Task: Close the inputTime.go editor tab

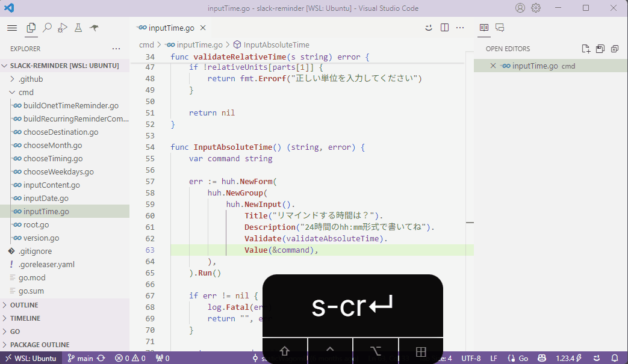Action: (x=203, y=28)
